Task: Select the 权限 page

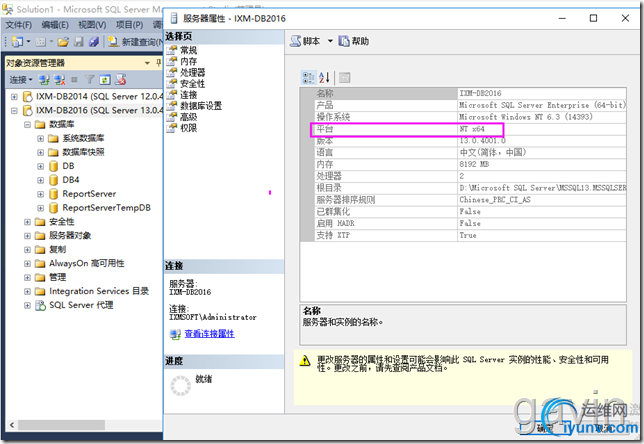Action: point(189,128)
